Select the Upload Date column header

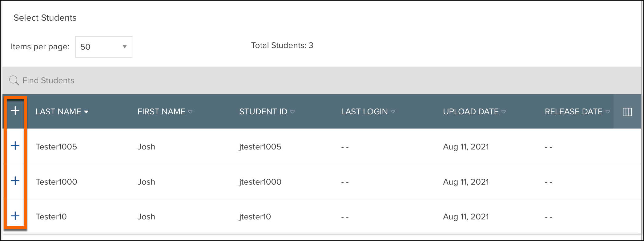(x=470, y=112)
